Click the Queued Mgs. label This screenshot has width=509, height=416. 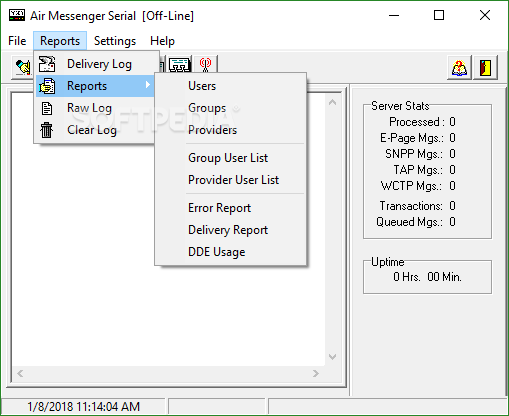click(x=410, y=222)
